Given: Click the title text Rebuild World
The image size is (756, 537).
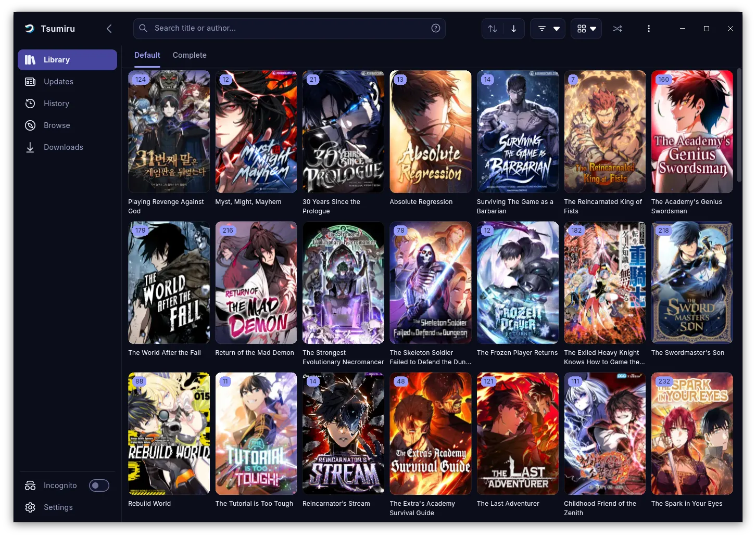Looking at the screenshot, I should click(x=149, y=504).
